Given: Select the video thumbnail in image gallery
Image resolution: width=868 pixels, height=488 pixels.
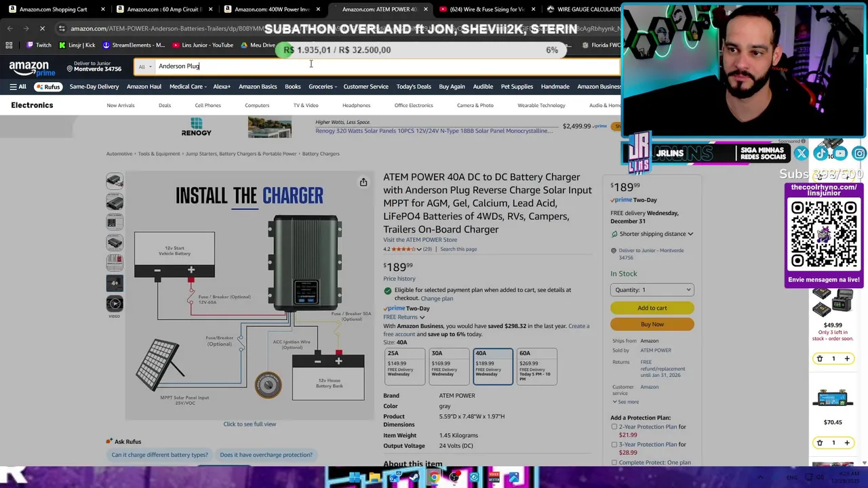Looking at the screenshot, I should [x=114, y=305].
